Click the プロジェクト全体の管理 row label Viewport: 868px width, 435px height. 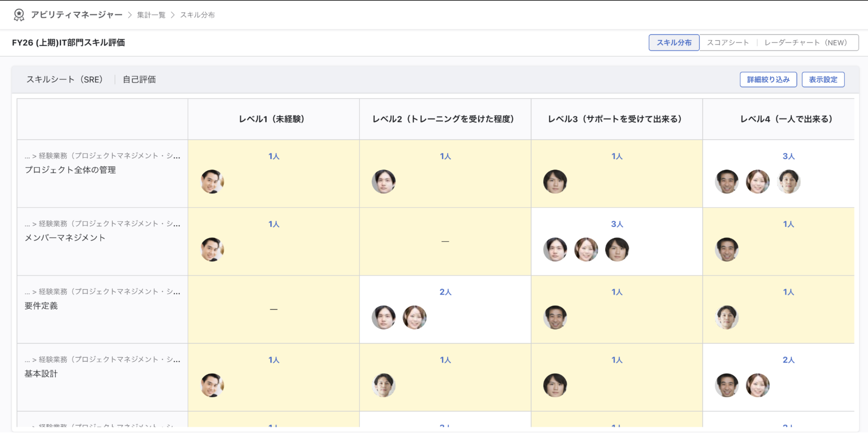pos(70,170)
